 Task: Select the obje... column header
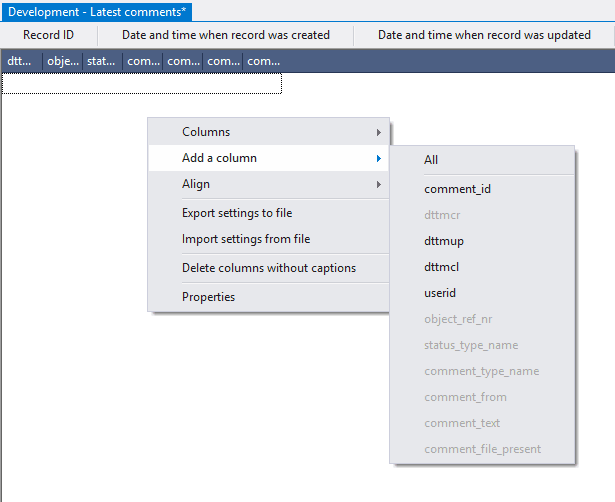tap(63, 61)
